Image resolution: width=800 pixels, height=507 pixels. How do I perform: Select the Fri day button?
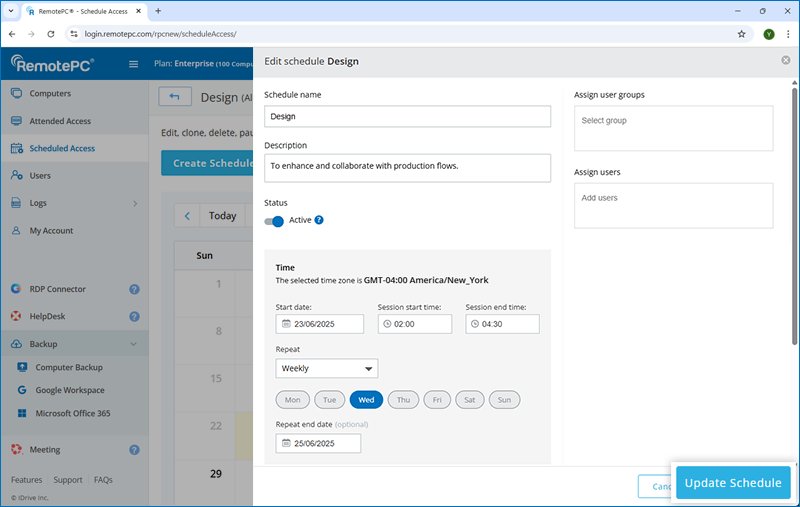click(435, 400)
